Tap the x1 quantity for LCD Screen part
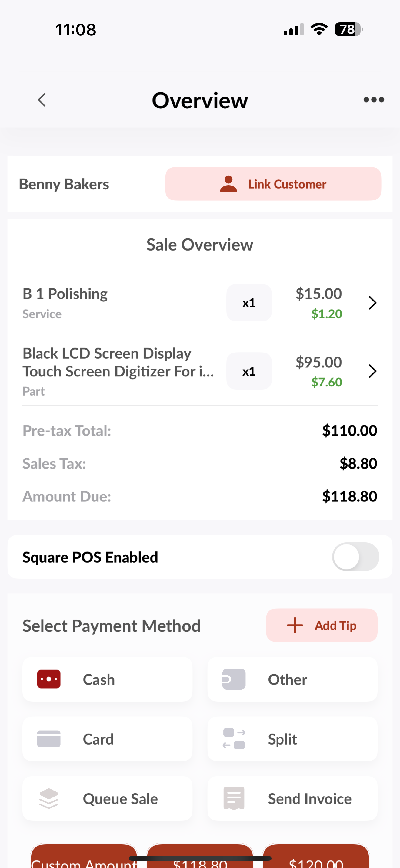Image resolution: width=400 pixels, height=868 pixels. [249, 371]
